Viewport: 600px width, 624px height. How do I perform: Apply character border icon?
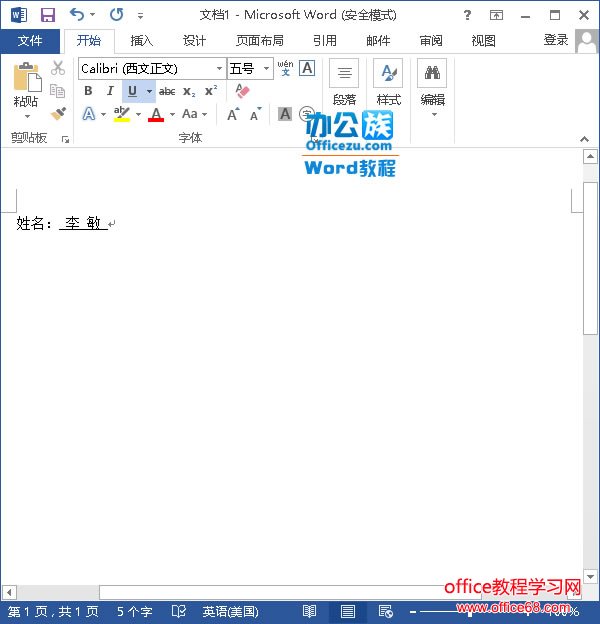308,68
